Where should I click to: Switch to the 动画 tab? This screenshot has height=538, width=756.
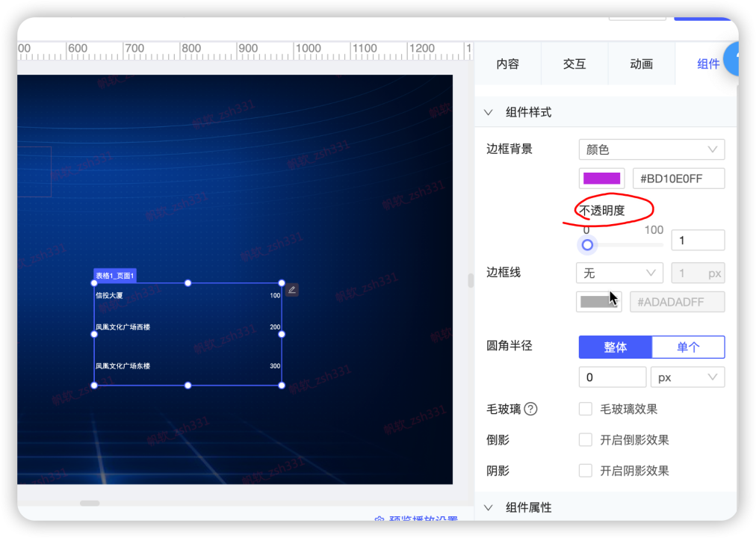pos(641,64)
